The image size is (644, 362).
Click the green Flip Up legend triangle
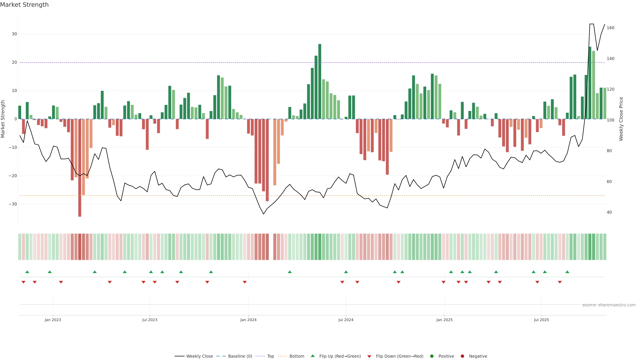312,356
